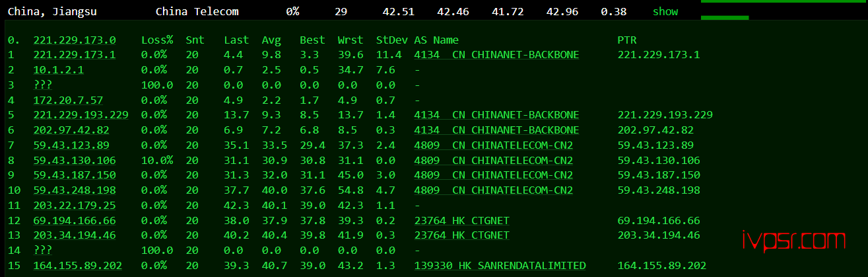
Task: Click the 'China Telecom' provider text
Action: pyautogui.click(x=197, y=12)
